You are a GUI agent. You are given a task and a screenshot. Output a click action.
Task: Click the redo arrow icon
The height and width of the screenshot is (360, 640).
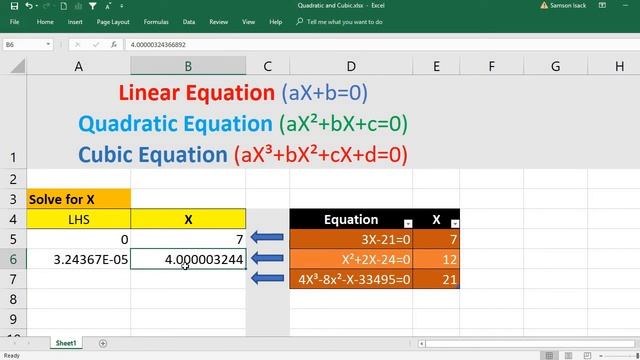46,6
